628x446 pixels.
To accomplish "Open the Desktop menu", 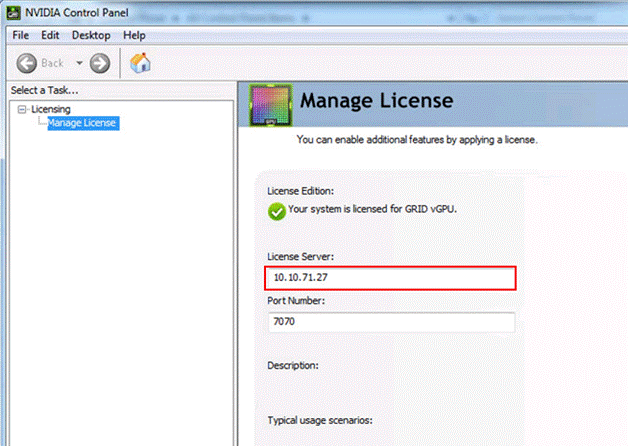I will point(91,35).
